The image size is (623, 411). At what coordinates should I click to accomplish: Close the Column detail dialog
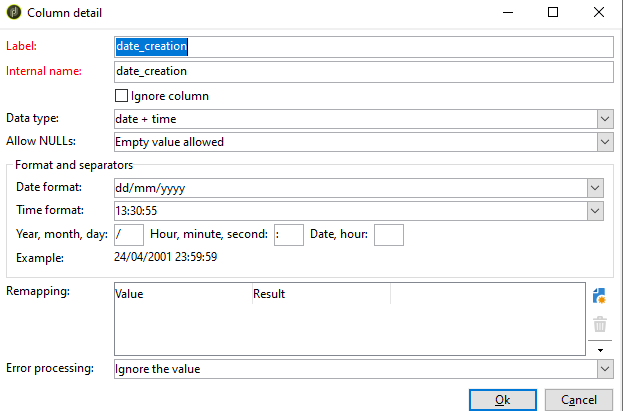click(x=597, y=13)
